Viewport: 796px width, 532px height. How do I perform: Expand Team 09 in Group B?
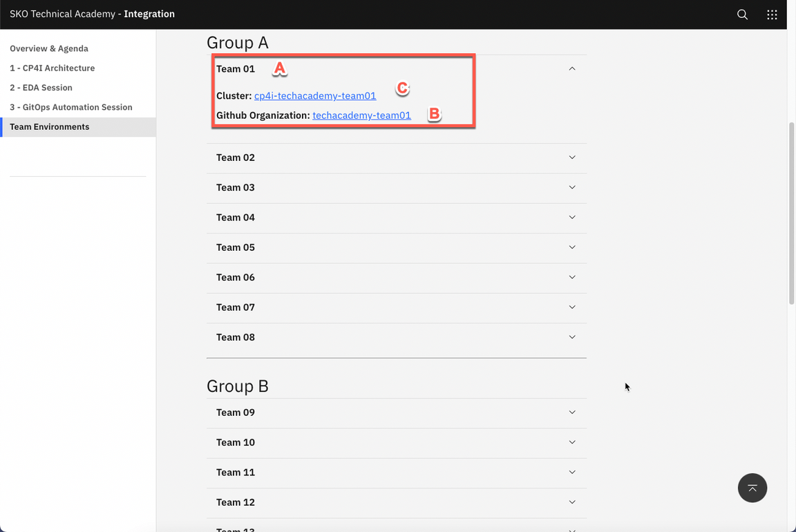[396, 412]
